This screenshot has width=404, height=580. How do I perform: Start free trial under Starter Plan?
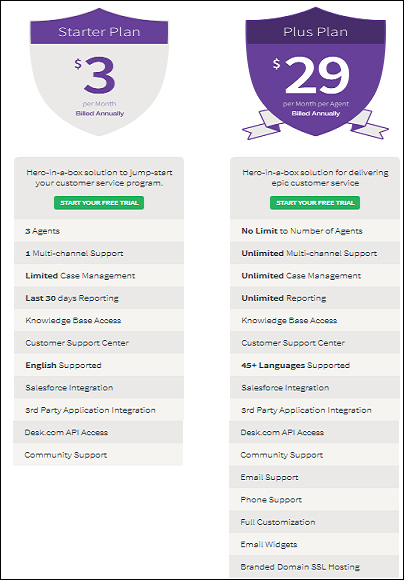click(x=99, y=203)
